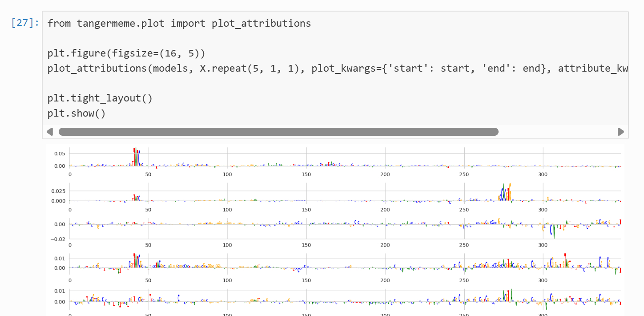Click the empty scrollbar track right of thumb

click(556, 132)
